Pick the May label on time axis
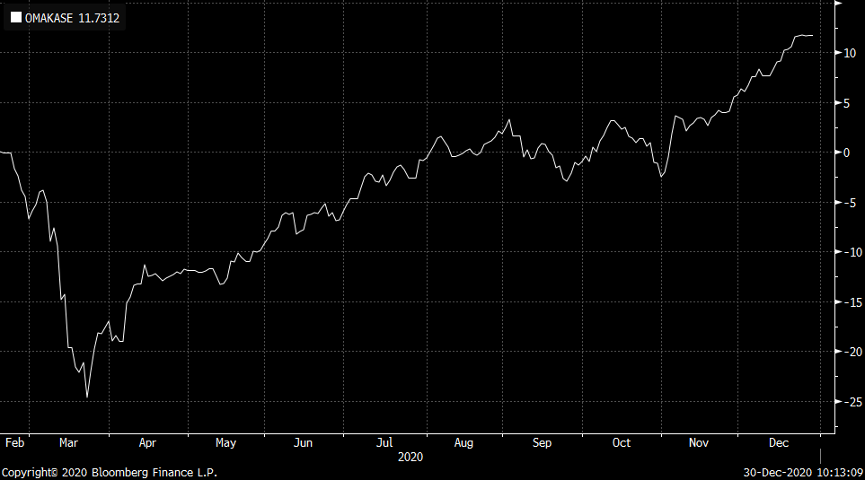Screen dimensions: 866x481 225,441
